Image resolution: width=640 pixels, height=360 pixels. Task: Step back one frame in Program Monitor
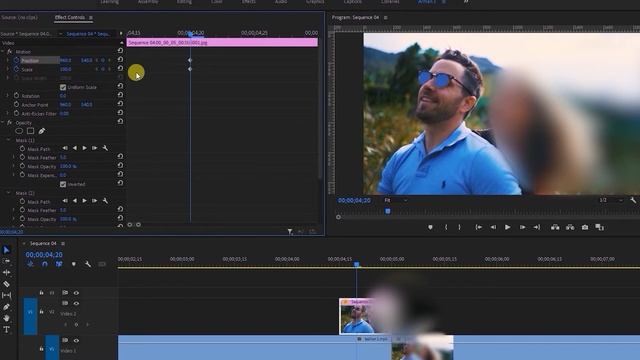[x=493, y=227]
